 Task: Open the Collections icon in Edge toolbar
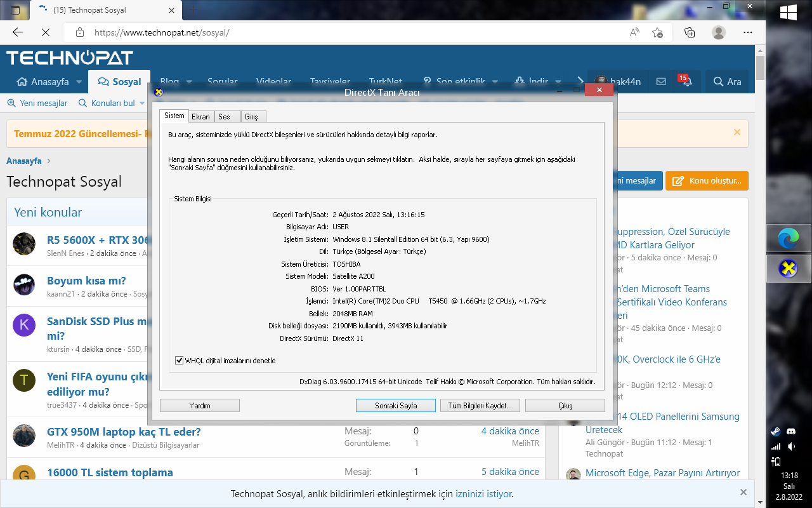[690, 32]
